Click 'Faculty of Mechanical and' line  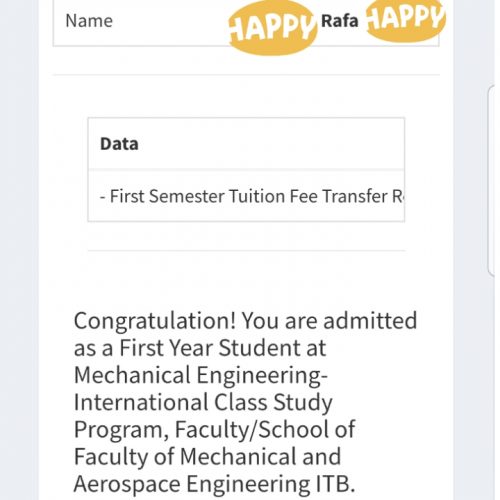(207, 457)
